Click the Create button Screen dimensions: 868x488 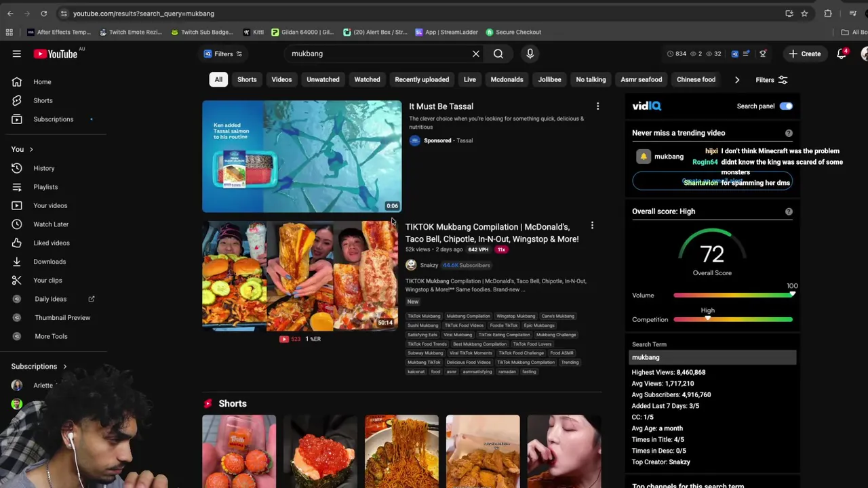pyautogui.click(x=804, y=54)
